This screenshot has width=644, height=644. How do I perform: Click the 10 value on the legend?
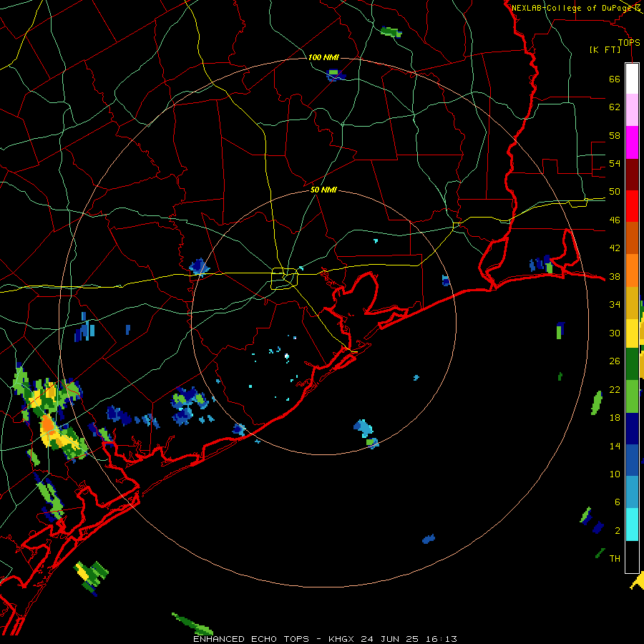[x=615, y=474]
